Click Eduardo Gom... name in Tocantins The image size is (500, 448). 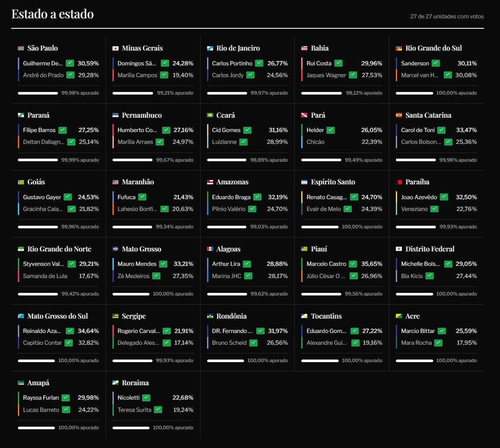click(326, 331)
